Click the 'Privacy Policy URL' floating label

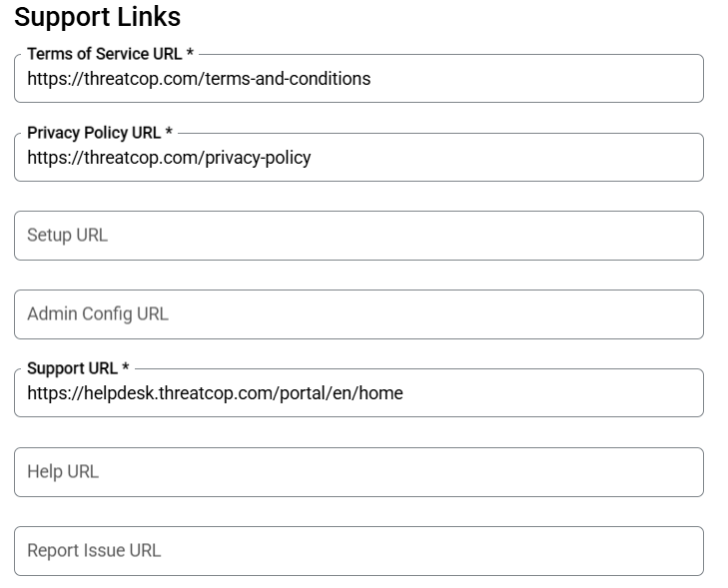click(x=94, y=133)
